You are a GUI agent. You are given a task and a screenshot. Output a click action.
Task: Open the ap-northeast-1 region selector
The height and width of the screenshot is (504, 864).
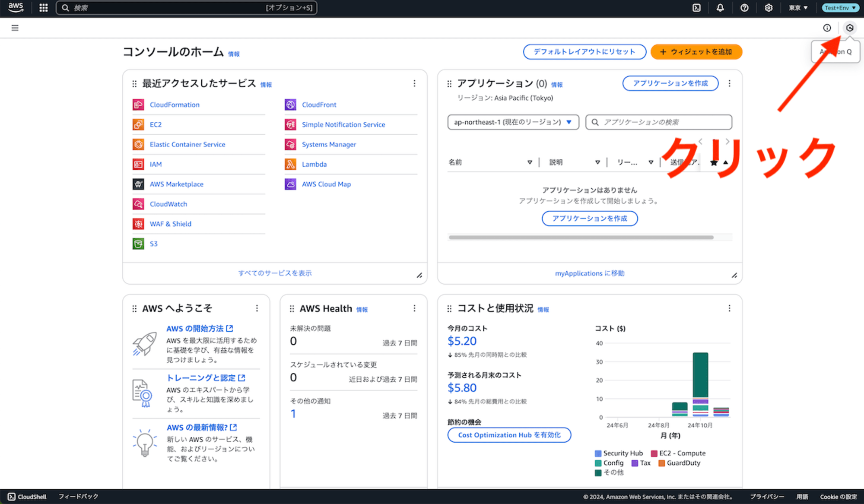point(513,122)
